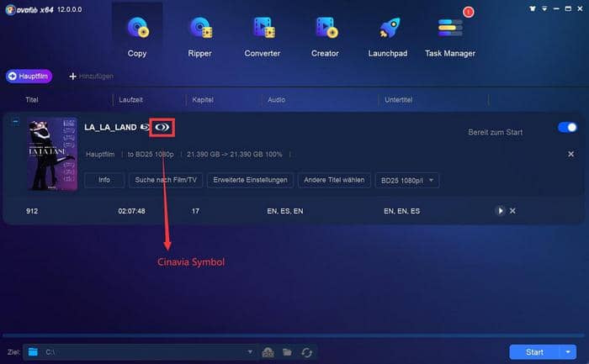Click Hinzufügen to add a source

[91, 76]
